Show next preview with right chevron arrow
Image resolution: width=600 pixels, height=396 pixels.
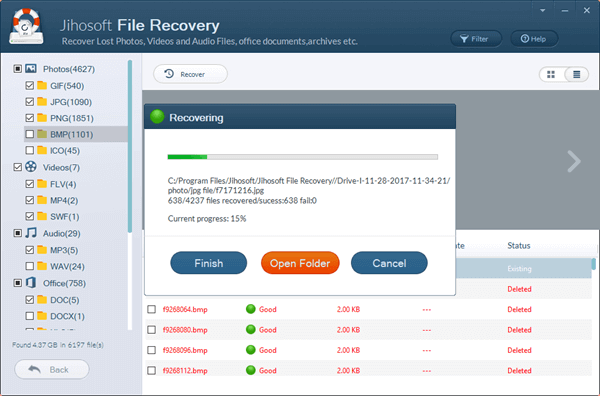574,161
